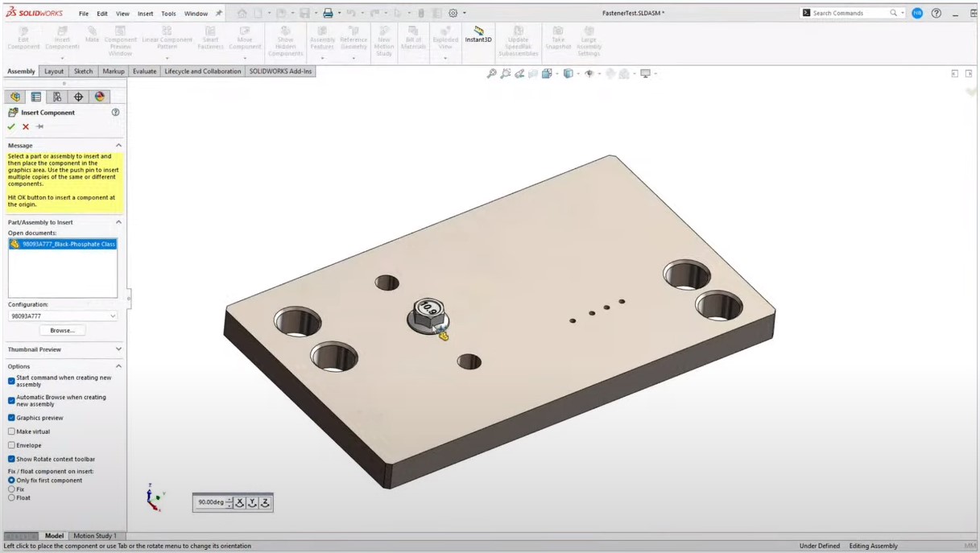980x553 pixels.
Task: Enable the Make virtual checkbox
Action: [11, 431]
